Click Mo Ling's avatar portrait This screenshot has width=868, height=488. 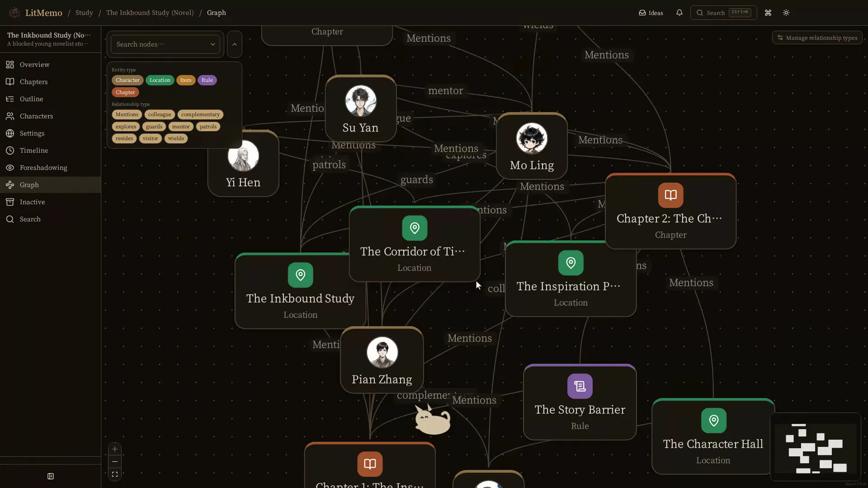click(532, 138)
